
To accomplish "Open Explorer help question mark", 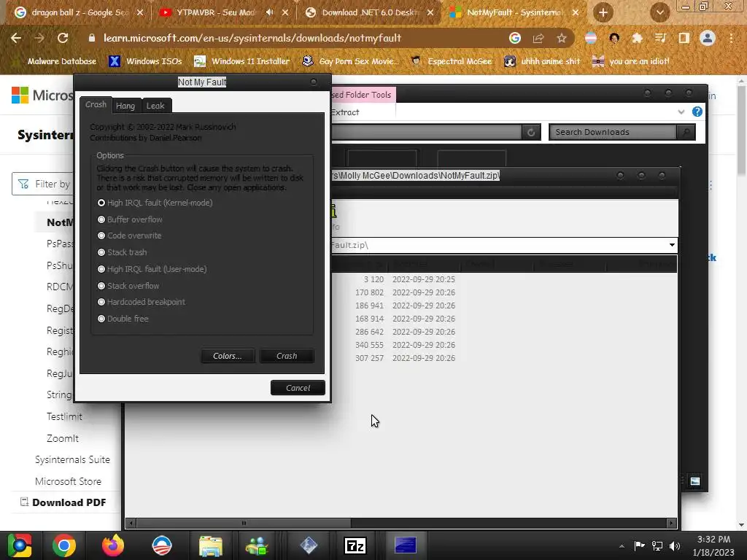I will pyautogui.click(x=697, y=112).
